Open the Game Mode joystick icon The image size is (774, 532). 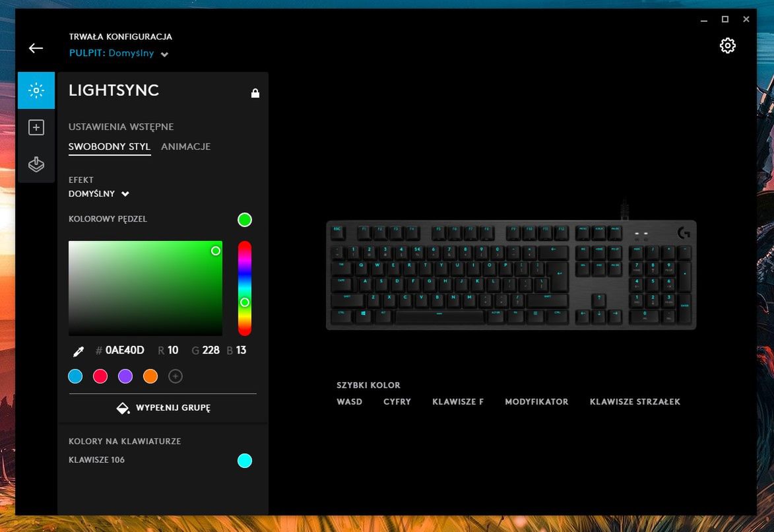point(36,164)
